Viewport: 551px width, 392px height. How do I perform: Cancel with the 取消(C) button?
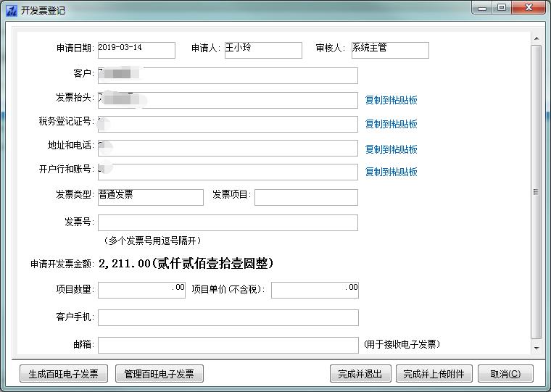point(505,374)
